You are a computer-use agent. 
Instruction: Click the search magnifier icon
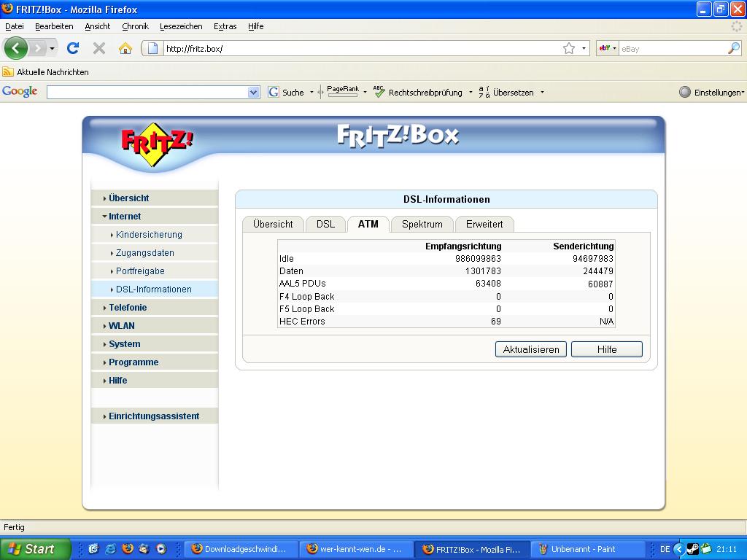coord(734,48)
